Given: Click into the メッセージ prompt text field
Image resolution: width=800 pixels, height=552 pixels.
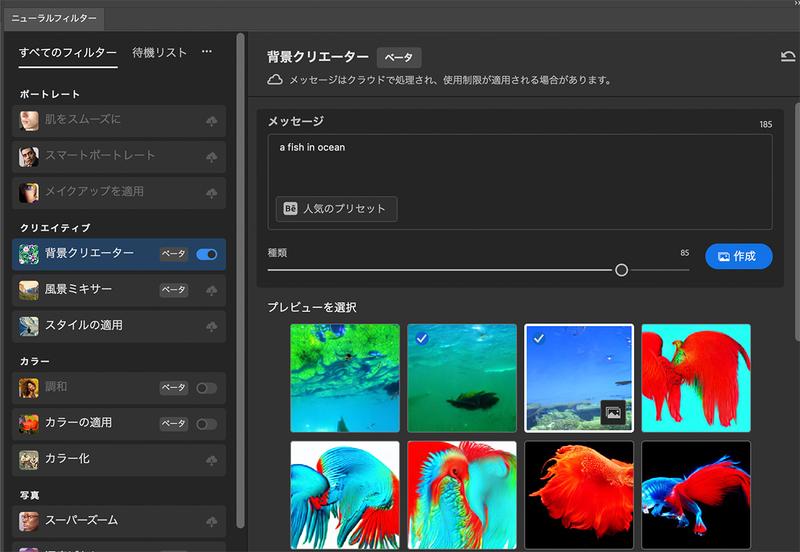Looking at the screenshot, I should pyautogui.click(x=520, y=182).
